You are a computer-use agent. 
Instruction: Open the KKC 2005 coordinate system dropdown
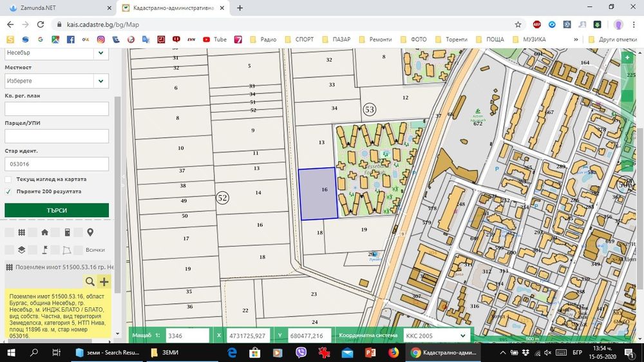click(x=436, y=336)
